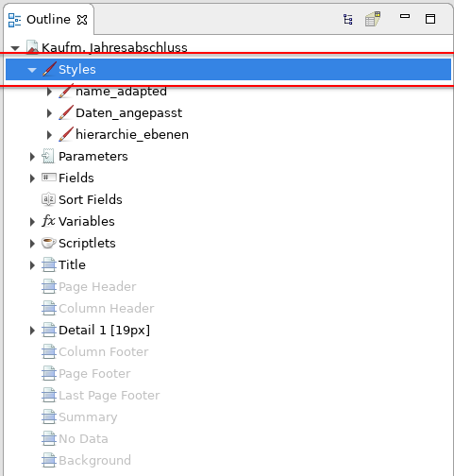Screen dimensions: 454x476
Task: Select the Daten_angepasst style item
Action: (128, 113)
